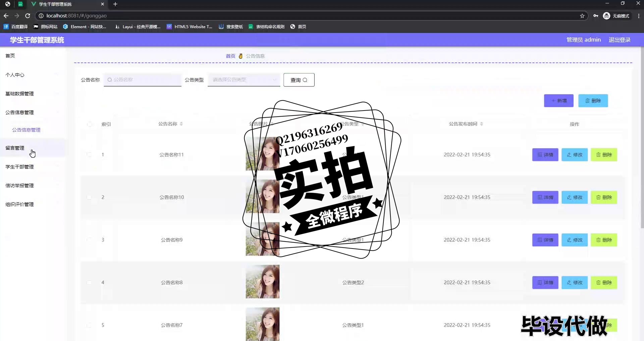The image size is (644, 341).
Task: Expand the 个人中心 sidebar menu
Action: pyautogui.click(x=33, y=75)
